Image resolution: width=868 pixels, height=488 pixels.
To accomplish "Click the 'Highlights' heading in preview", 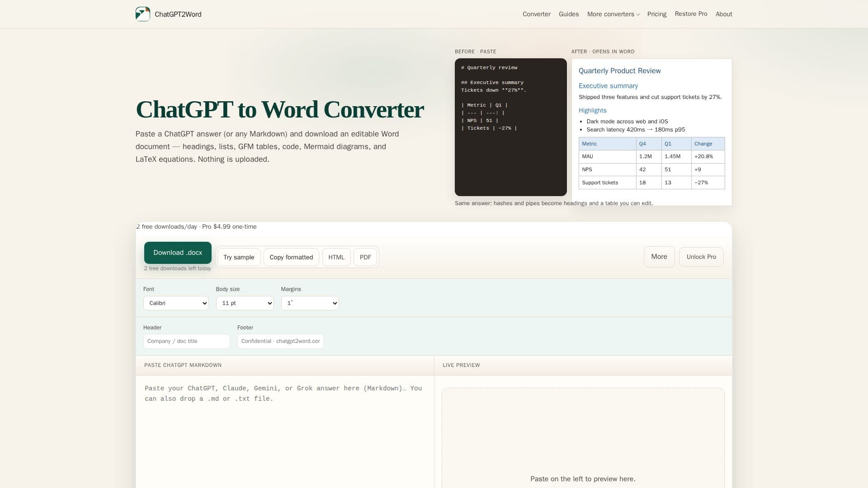I will (593, 110).
